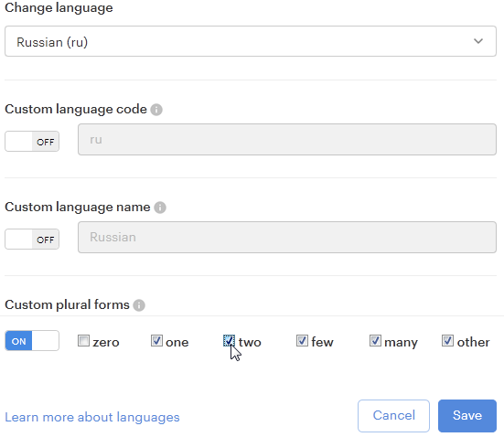Open Learn more about languages link
The width and height of the screenshot is (504, 437).
tap(92, 417)
